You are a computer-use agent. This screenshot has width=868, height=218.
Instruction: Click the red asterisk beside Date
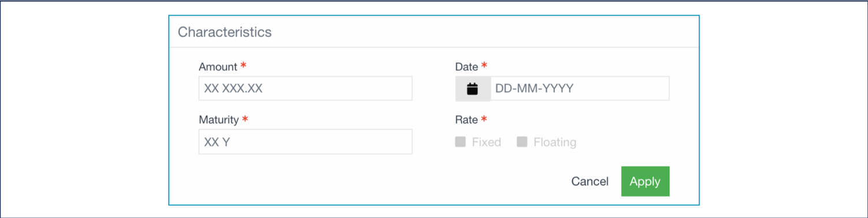click(484, 65)
